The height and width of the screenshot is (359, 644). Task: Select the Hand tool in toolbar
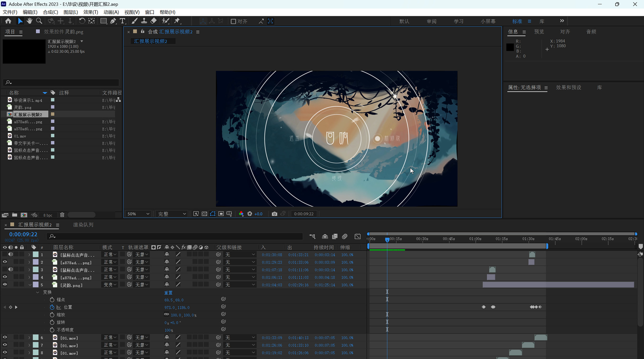click(29, 21)
